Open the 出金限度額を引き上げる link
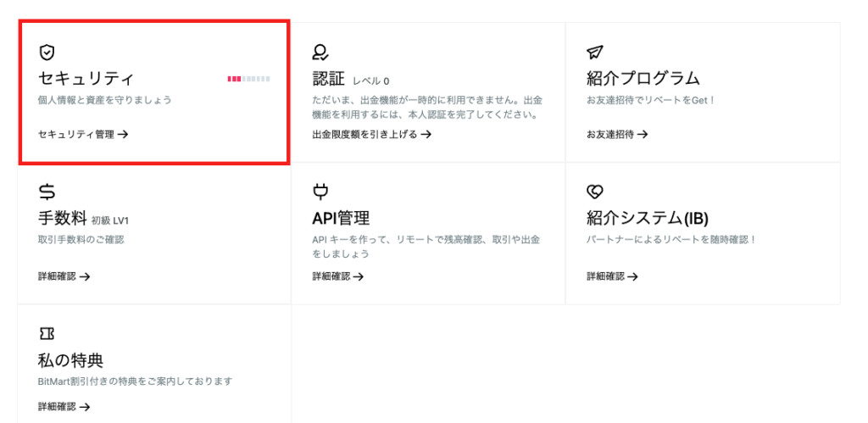 click(372, 134)
